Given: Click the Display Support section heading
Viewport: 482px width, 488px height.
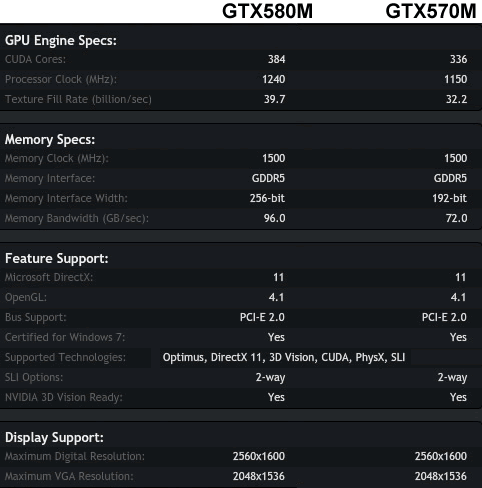Looking at the screenshot, I should coord(54,438).
